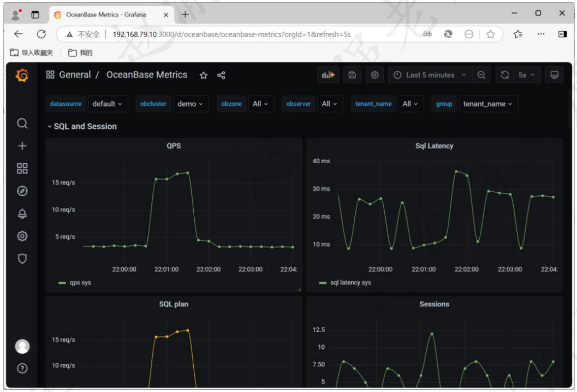
Task: Click the refresh dashboard button
Action: click(504, 75)
